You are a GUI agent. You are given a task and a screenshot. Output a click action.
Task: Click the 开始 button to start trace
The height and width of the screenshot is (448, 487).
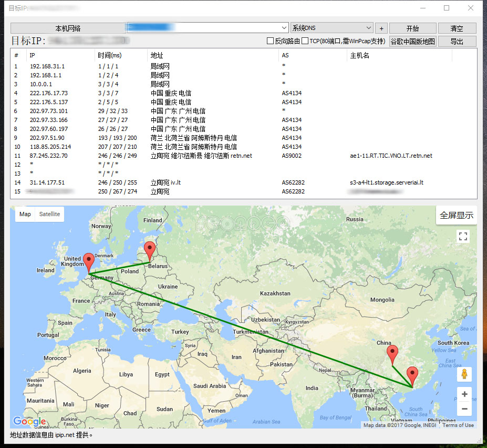click(x=412, y=28)
